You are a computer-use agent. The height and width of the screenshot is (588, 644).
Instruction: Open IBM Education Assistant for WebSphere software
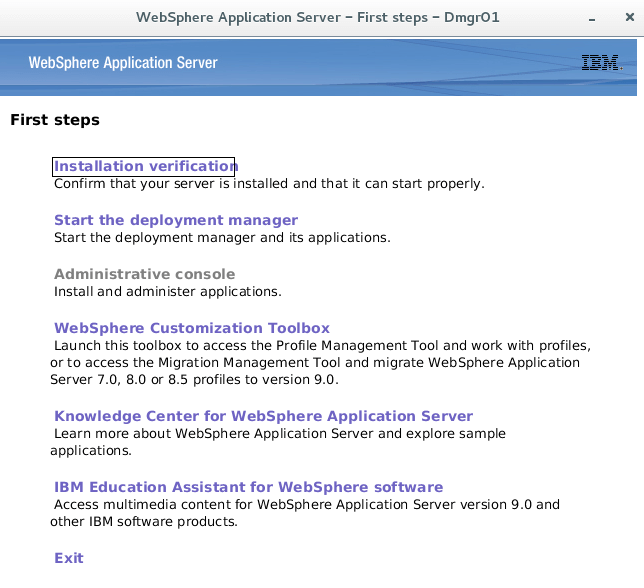point(248,487)
